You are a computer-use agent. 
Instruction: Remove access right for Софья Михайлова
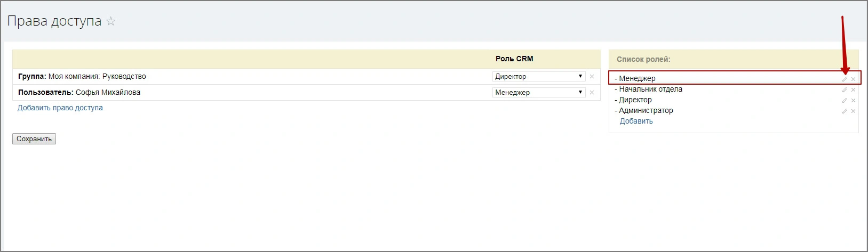click(x=592, y=93)
